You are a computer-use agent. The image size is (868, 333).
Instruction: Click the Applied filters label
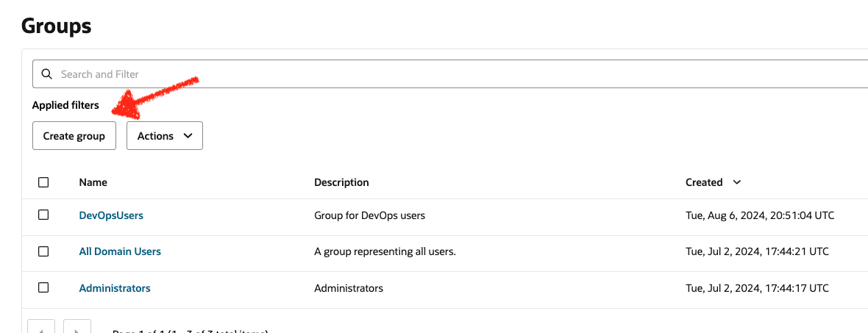[65, 105]
